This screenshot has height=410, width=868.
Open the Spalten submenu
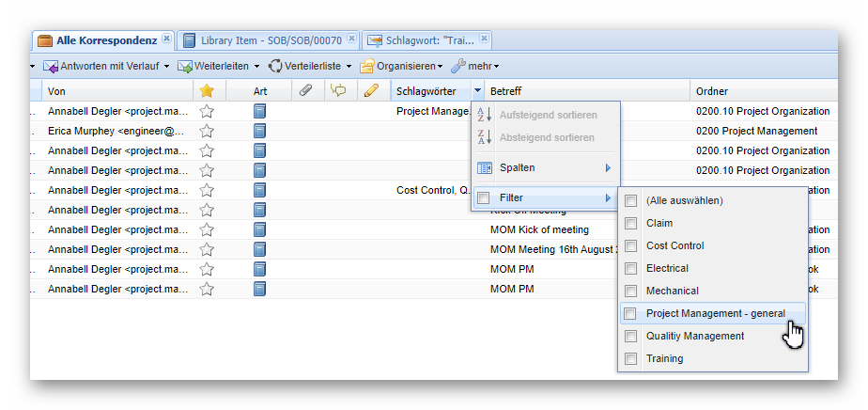point(545,167)
